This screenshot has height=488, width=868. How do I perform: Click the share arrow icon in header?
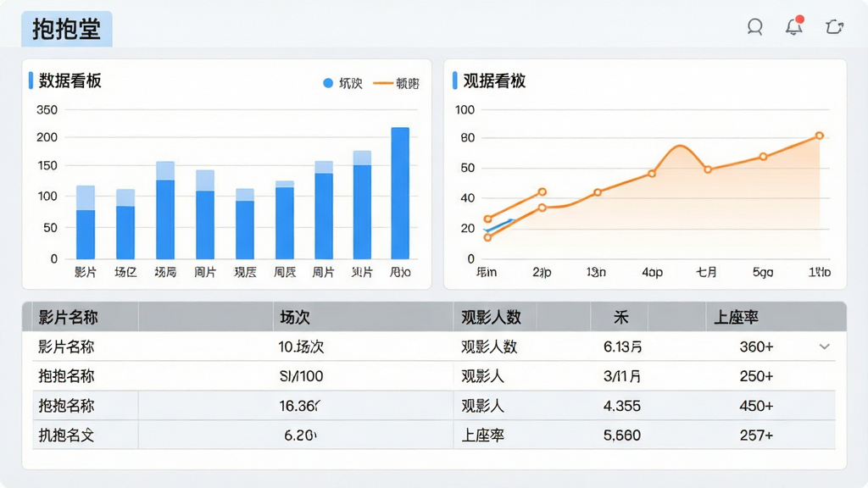click(834, 26)
